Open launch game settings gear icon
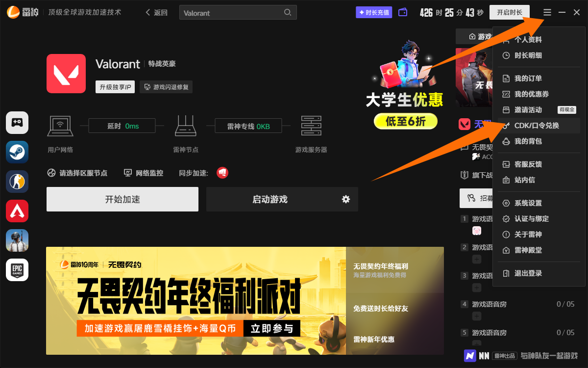This screenshot has height=368, width=588. pyautogui.click(x=346, y=199)
